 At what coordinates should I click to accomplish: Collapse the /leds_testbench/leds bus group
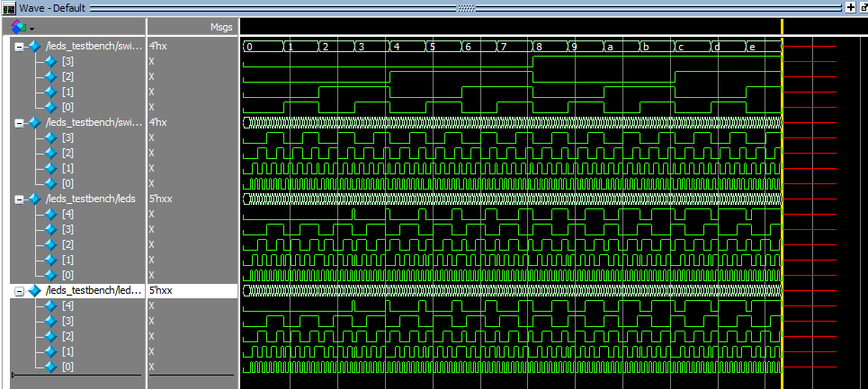20,199
